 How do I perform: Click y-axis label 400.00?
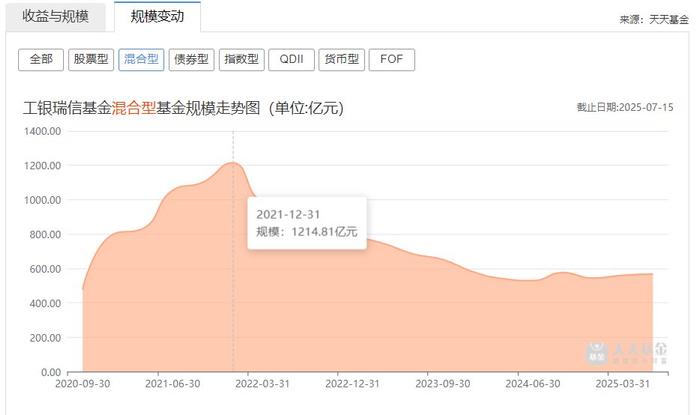tap(46, 303)
